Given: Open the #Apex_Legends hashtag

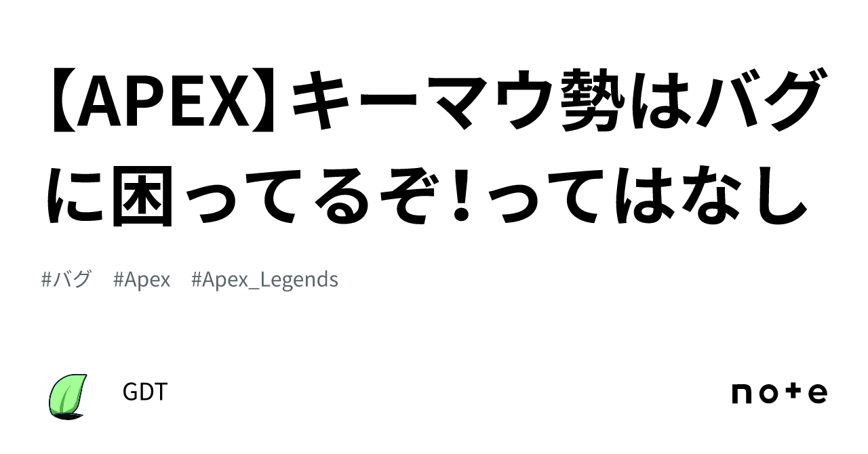Looking at the screenshot, I should coord(264,279).
